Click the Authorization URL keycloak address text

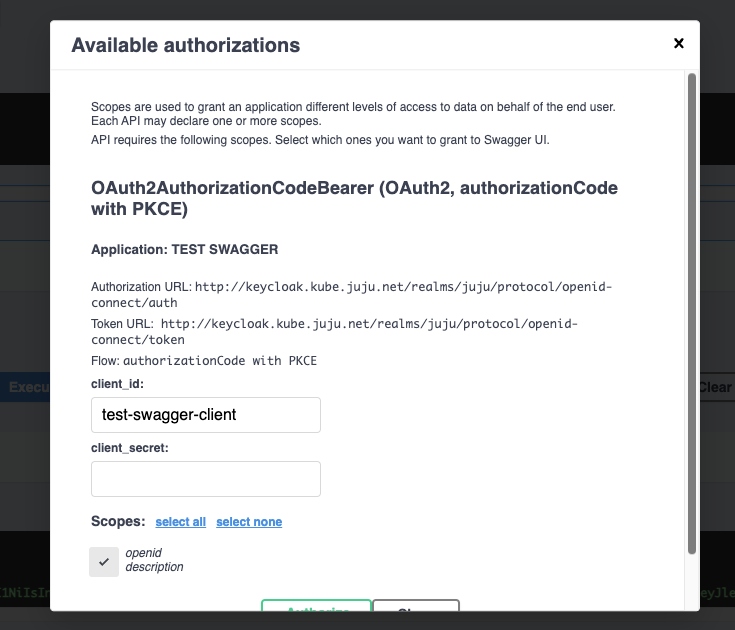coord(352,294)
